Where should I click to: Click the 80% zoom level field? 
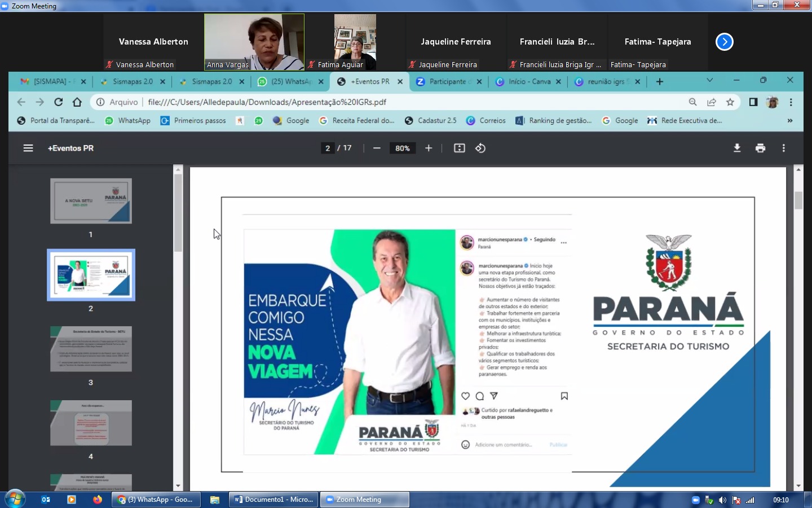403,148
